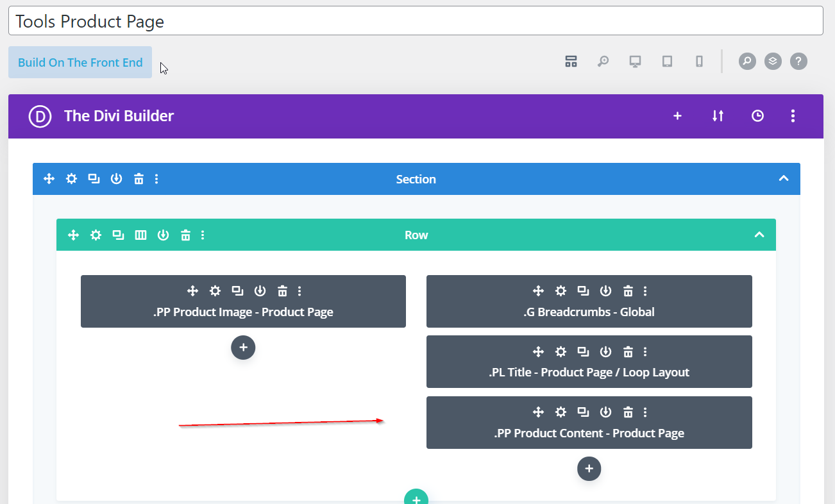Viewport: 835px width, 504px height.
Task: Open Section three-dot more options
Action: click(156, 179)
